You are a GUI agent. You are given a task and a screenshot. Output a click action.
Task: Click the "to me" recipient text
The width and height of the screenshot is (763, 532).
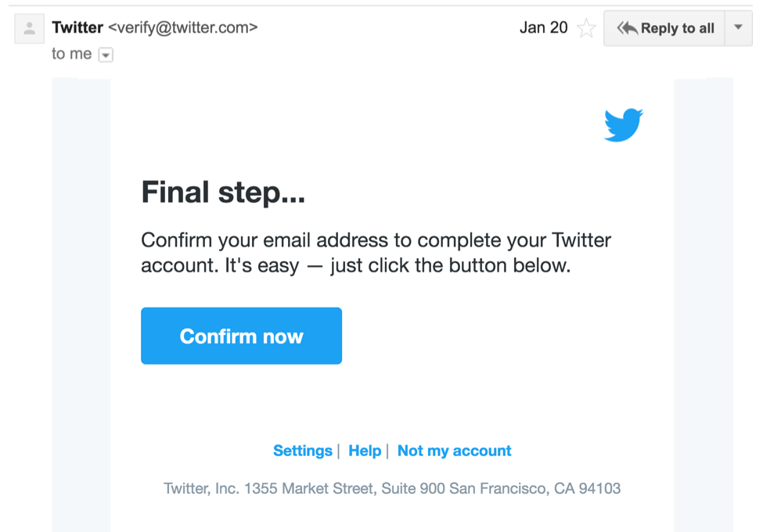coord(71,54)
